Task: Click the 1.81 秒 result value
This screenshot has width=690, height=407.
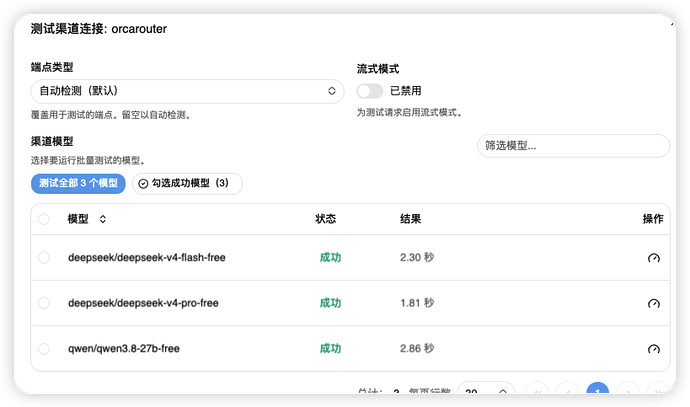Action: (417, 303)
